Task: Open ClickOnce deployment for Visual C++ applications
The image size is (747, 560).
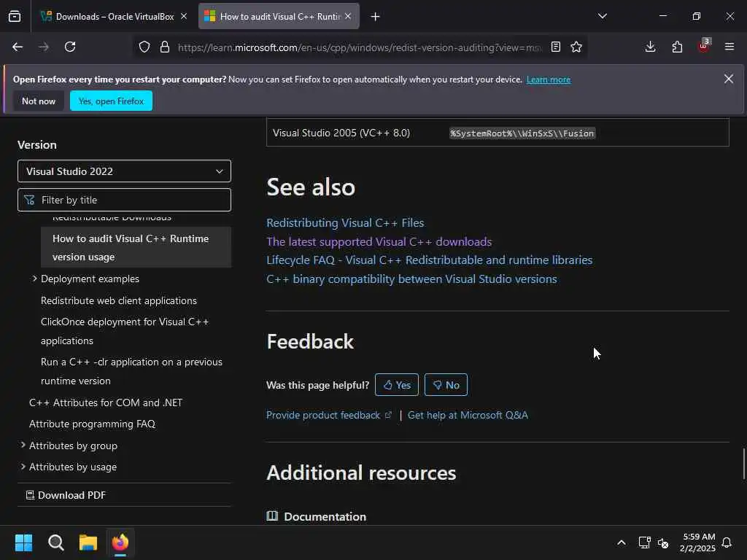Action: [125, 331]
